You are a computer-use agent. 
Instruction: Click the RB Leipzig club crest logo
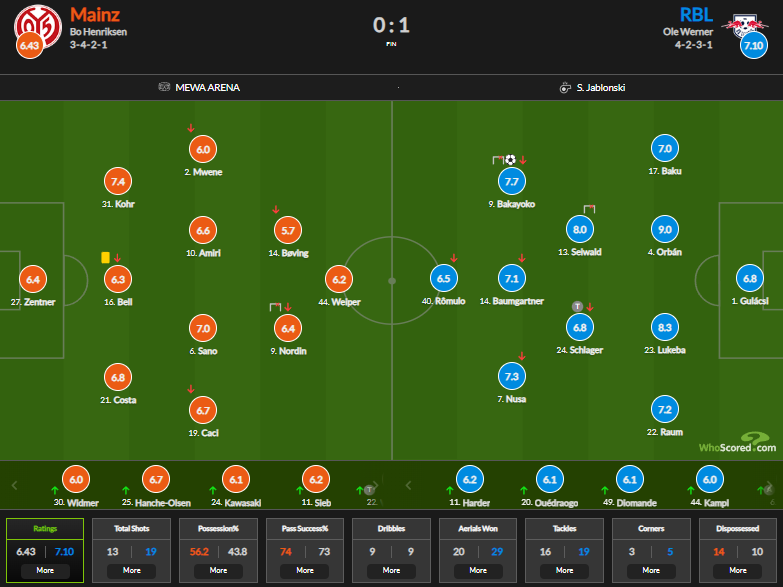click(744, 27)
